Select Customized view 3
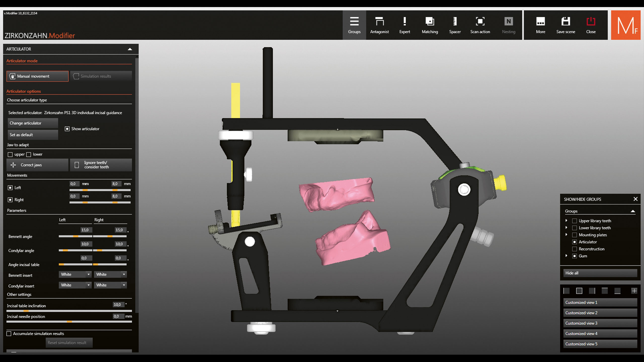The image size is (644, 362). pyautogui.click(x=600, y=323)
